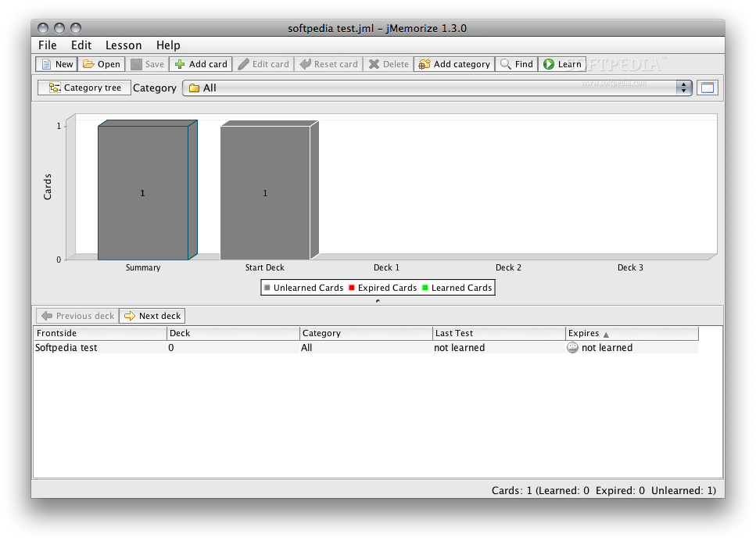
Task: Click the Previous deck button
Action: pos(77,316)
